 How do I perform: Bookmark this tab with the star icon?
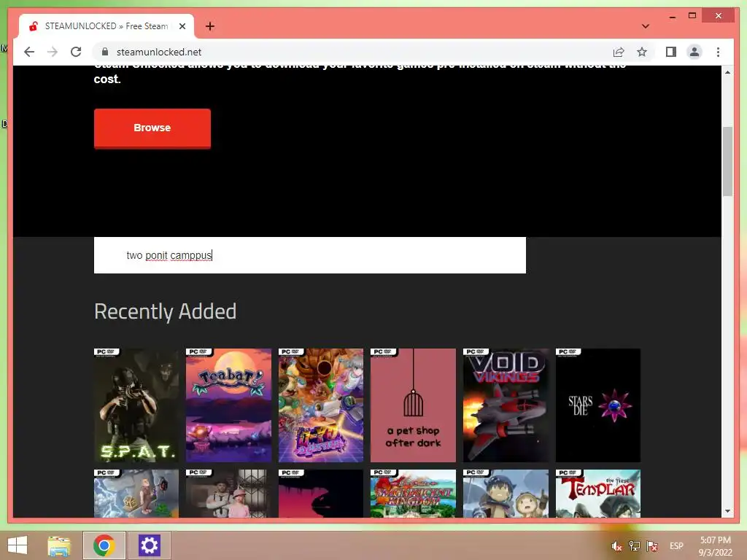tap(642, 52)
